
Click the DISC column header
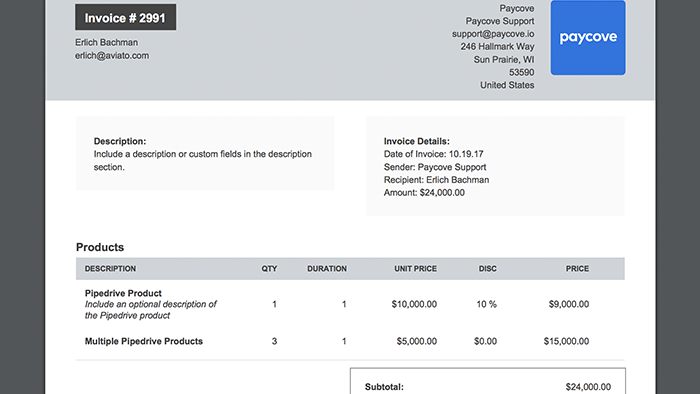(x=488, y=269)
